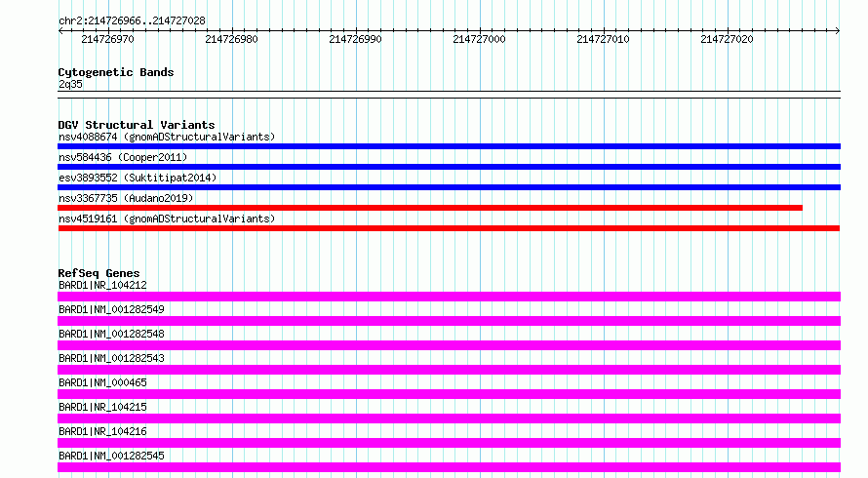Click the magenta bar under BARD1|NM_001282543
This screenshot has height=478, width=868.
[449, 370]
